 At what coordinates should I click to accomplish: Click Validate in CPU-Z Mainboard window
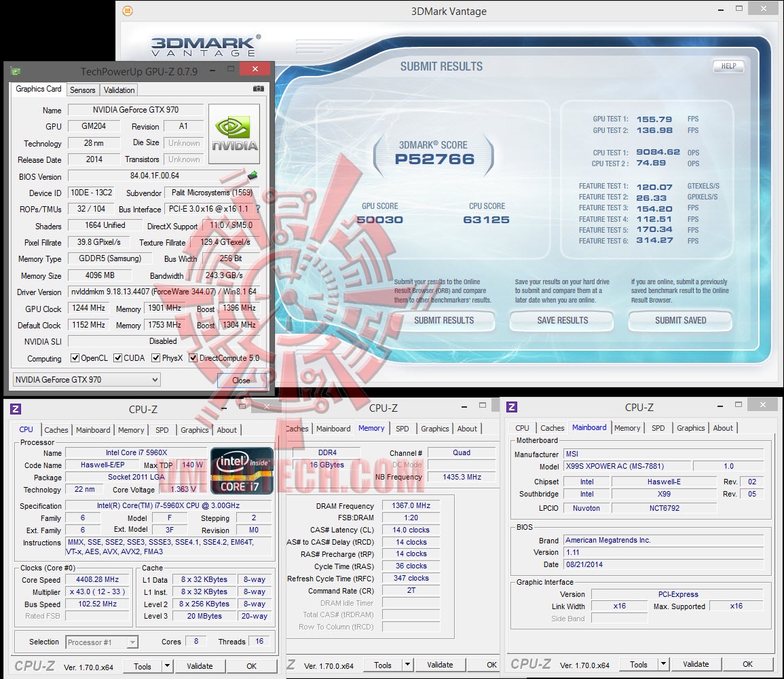point(696,664)
